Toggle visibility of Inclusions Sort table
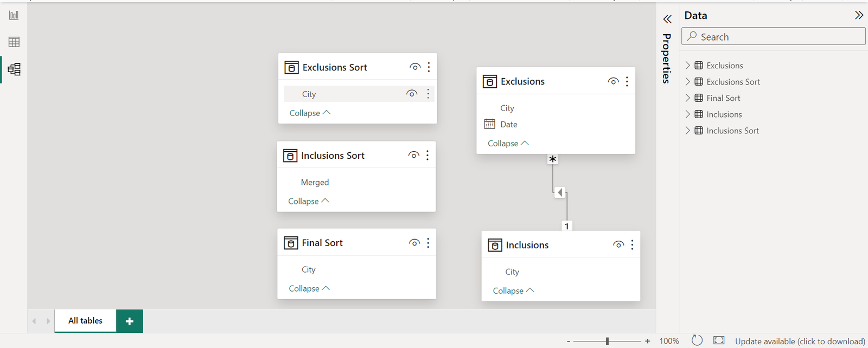The image size is (868, 348). (x=414, y=155)
